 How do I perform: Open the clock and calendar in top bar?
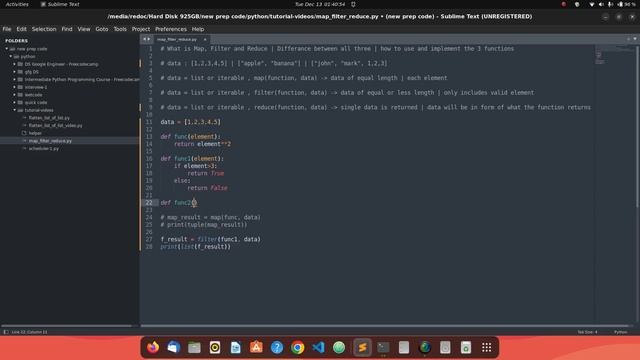click(x=320, y=4)
